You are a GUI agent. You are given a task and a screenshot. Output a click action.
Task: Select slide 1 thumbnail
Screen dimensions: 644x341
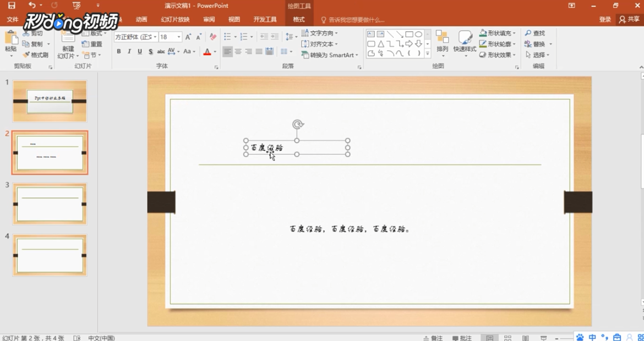50,101
